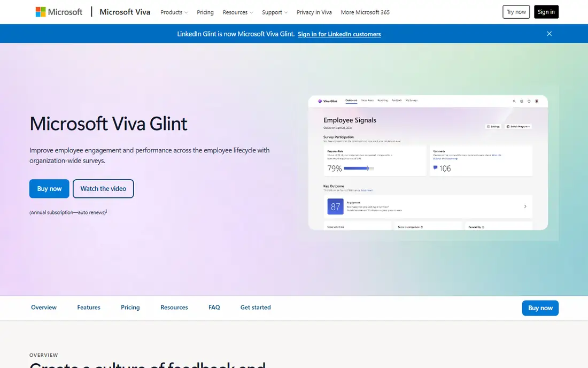Screen dimensions: 588x368
Task: Select the FAQ tab
Action: click(x=214, y=307)
